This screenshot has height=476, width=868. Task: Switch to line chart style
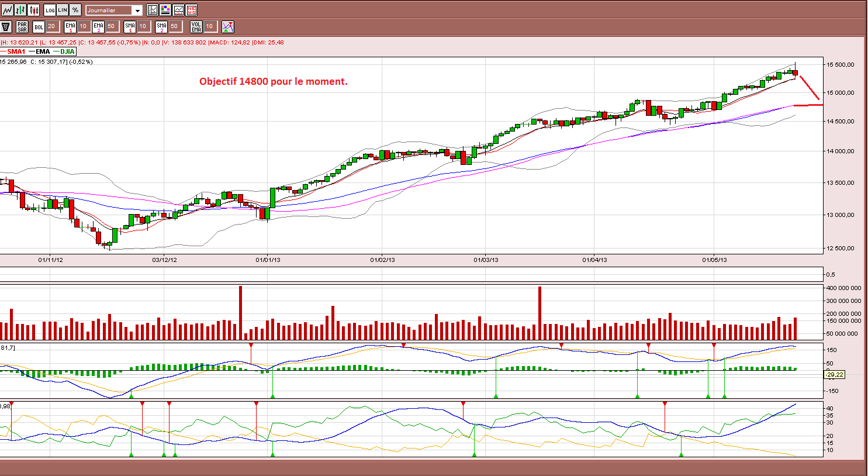coord(7,10)
